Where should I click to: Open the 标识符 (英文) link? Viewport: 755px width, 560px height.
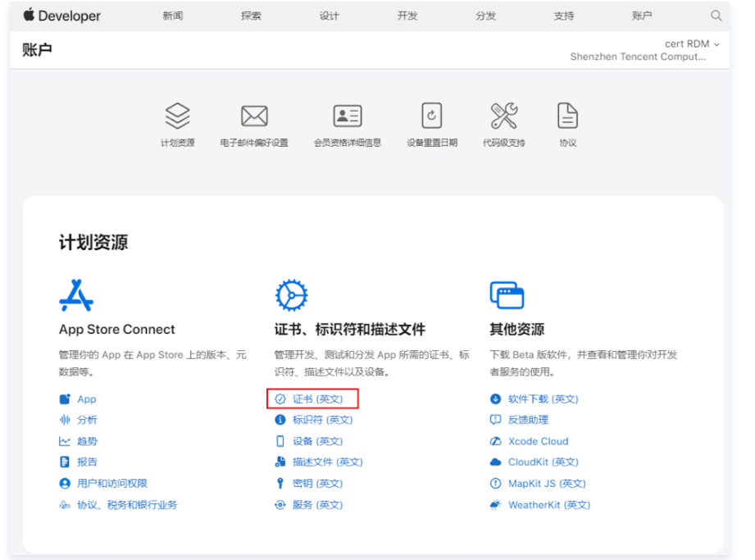323,420
